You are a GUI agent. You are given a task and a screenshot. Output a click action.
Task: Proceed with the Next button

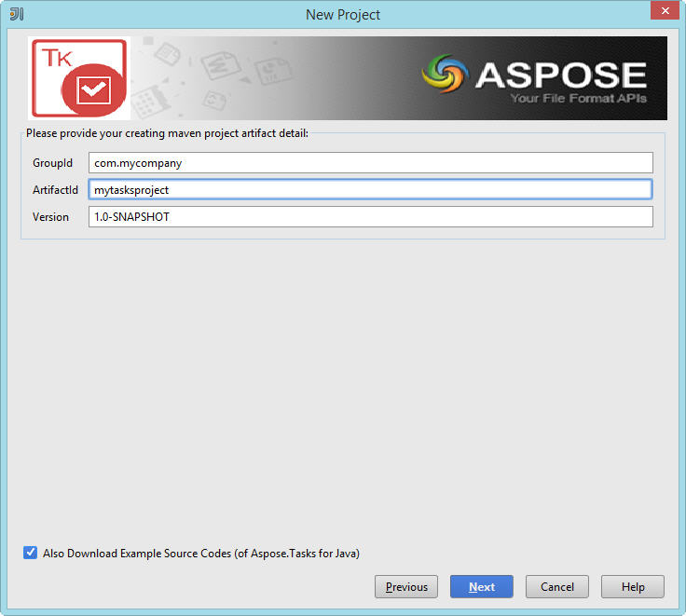[x=481, y=586]
